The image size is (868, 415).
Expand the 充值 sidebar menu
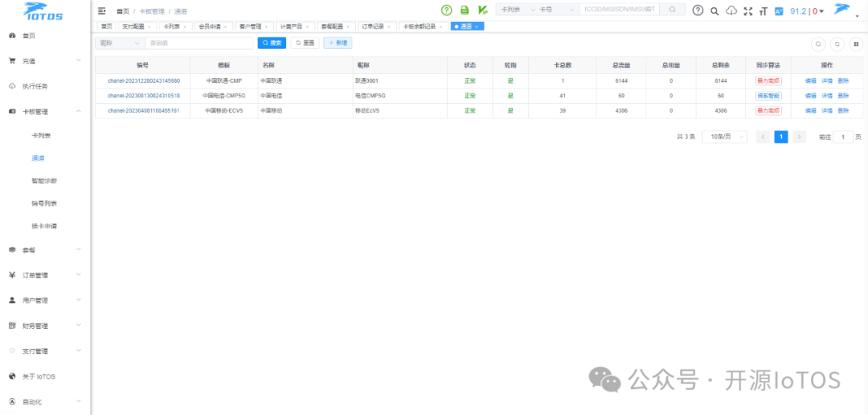point(45,61)
